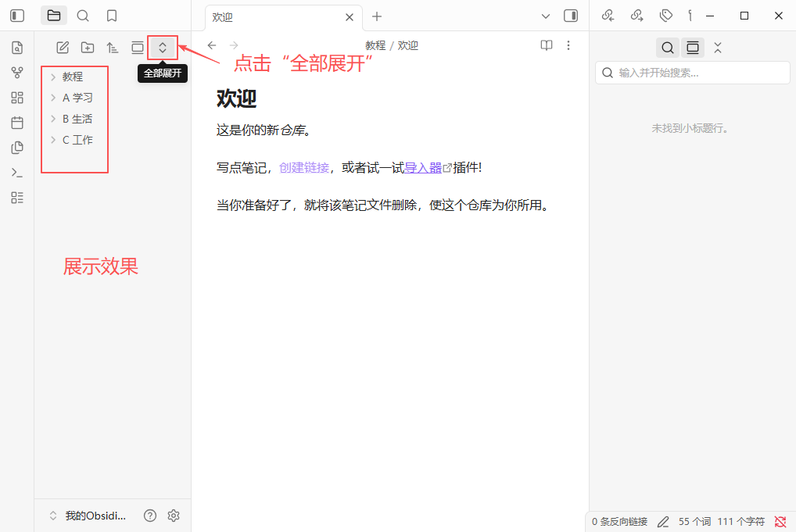The width and height of the screenshot is (796, 532).
Task: Switch to reading view book icon
Action: 547,45
